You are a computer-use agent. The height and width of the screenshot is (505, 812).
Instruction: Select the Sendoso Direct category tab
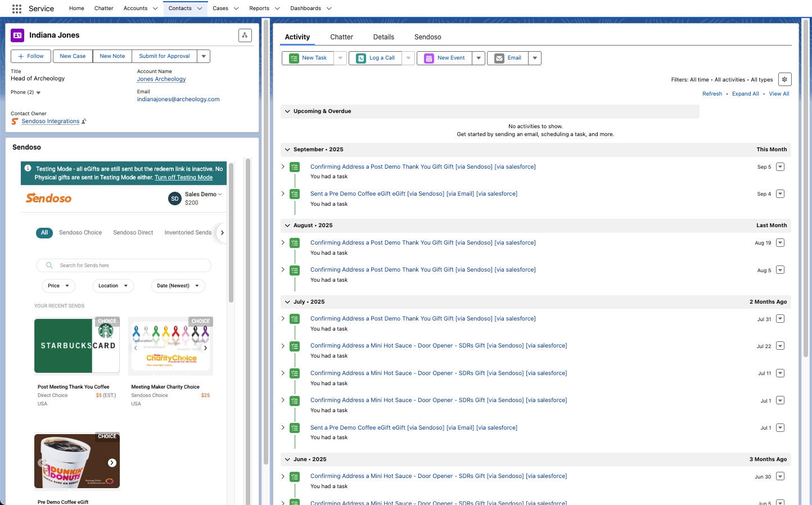click(x=133, y=233)
